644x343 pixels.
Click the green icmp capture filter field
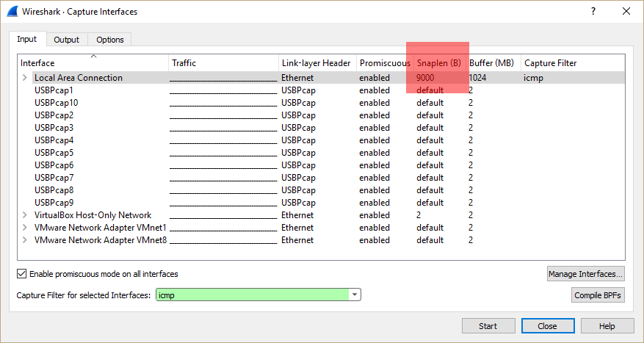coord(253,295)
